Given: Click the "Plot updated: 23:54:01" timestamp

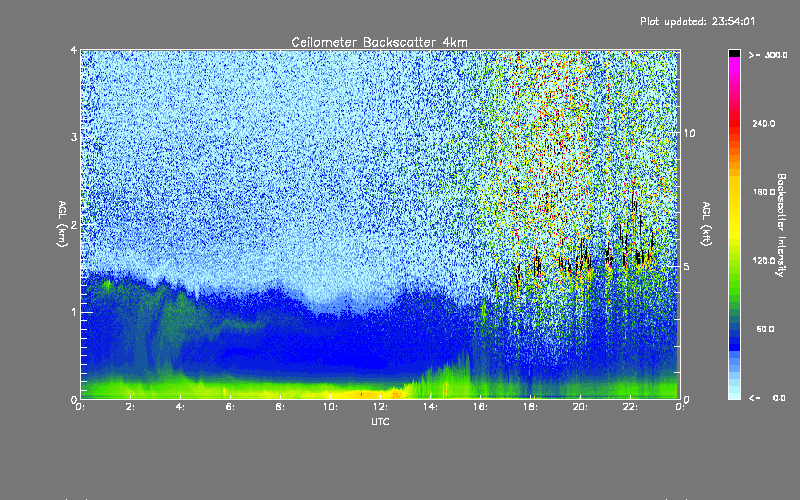Looking at the screenshot, I should point(697,21).
